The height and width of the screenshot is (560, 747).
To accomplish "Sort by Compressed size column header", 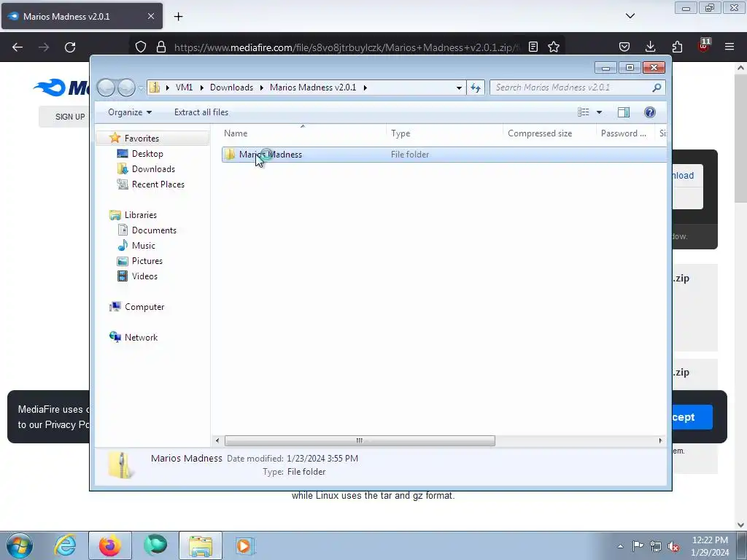I will click(550, 133).
